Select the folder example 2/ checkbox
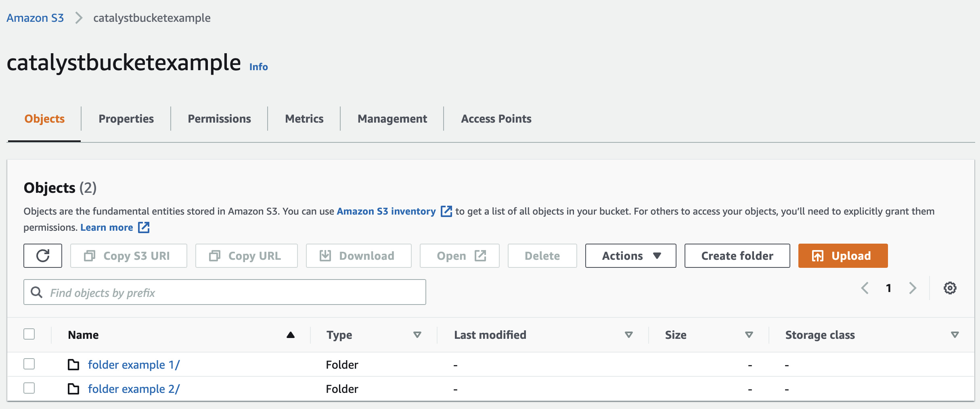The height and width of the screenshot is (409, 980). [29, 388]
